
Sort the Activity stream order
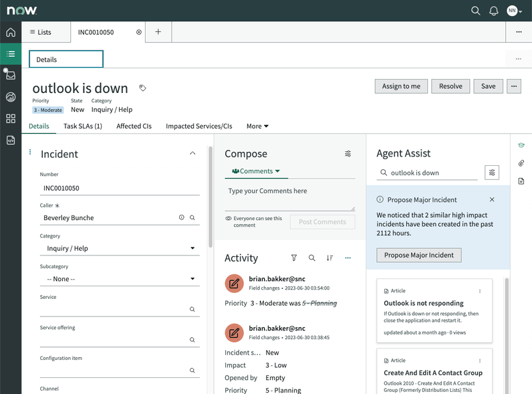[x=329, y=258]
